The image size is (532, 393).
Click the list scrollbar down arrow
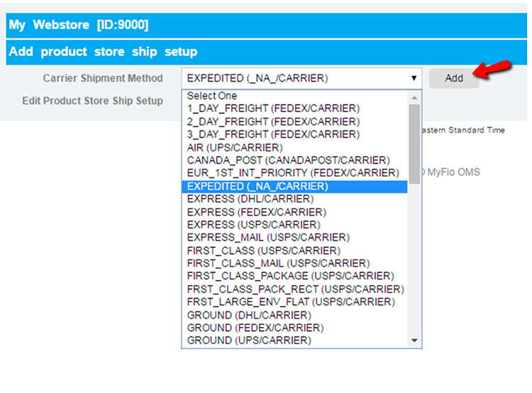pyautogui.click(x=414, y=341)
